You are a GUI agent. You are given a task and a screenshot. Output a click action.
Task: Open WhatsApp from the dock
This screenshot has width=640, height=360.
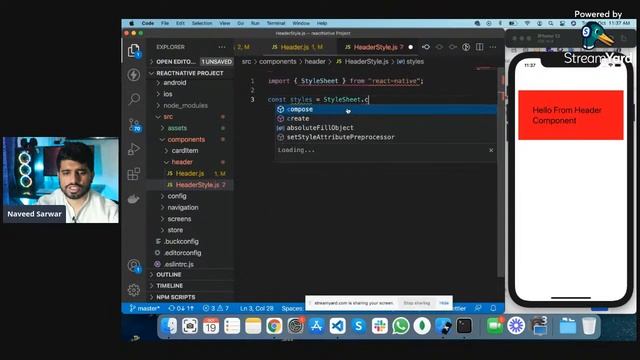401,326
